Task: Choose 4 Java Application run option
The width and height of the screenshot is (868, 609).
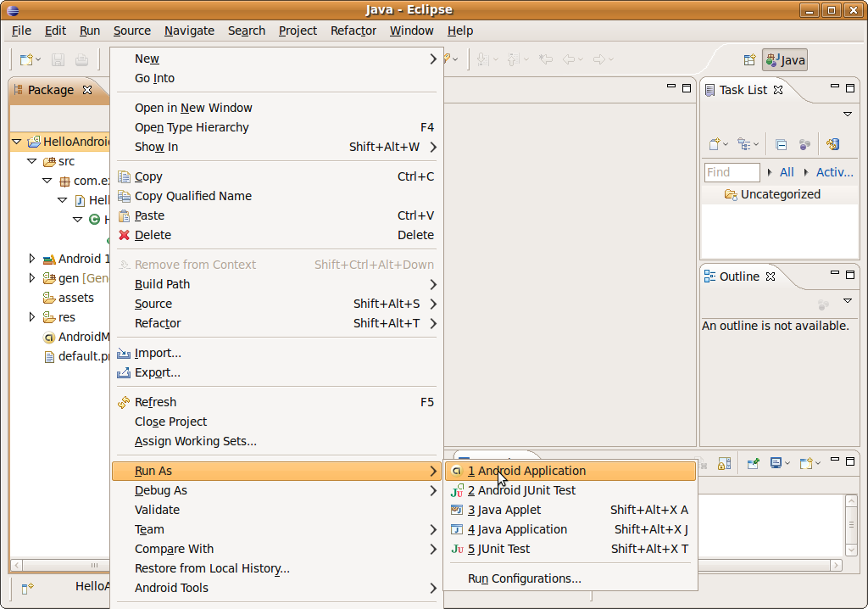Action: coord(570,529)
